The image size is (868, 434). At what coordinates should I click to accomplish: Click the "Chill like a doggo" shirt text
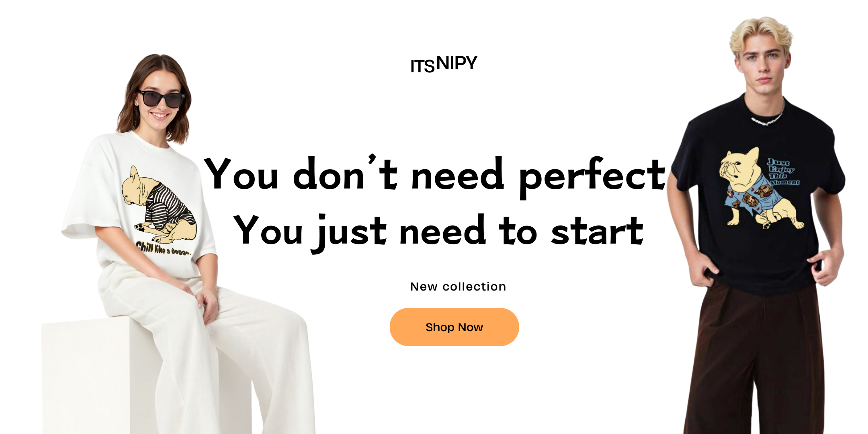coord(163,248)
